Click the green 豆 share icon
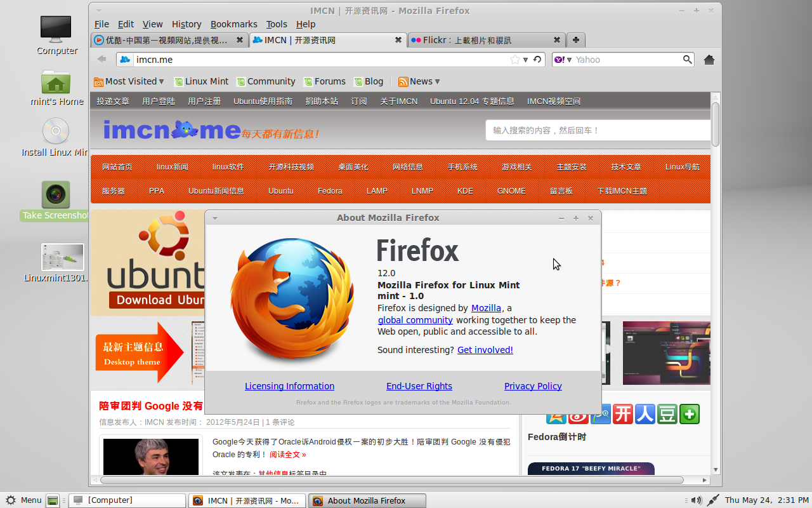 tap(667, 414)
